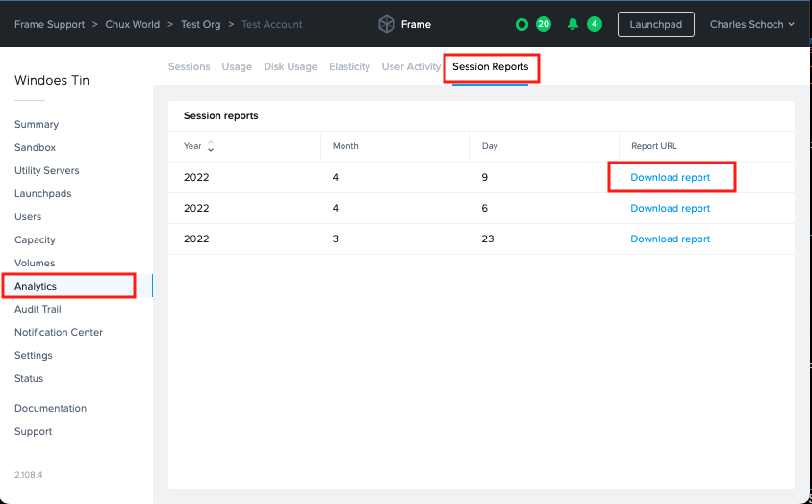Open Launchpads sidebar item
The width and height of the screenshot is (812, 504).
[43, 193]
